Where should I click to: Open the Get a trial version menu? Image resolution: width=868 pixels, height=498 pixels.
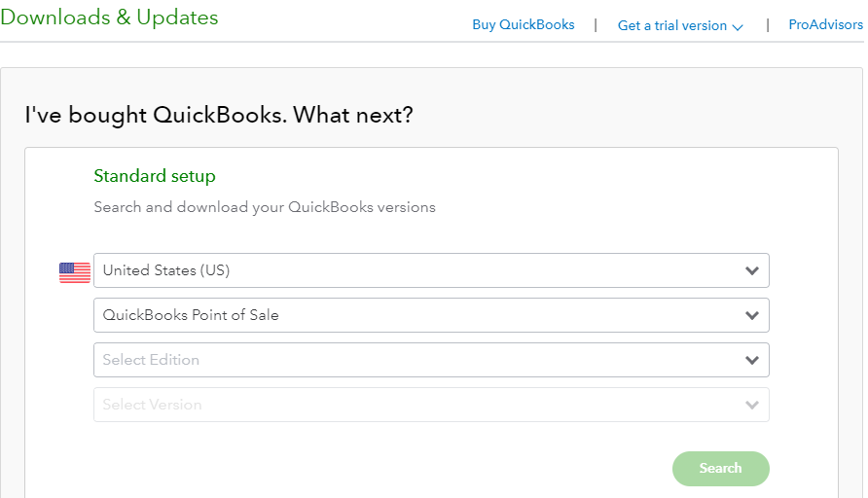coord(680,25)
